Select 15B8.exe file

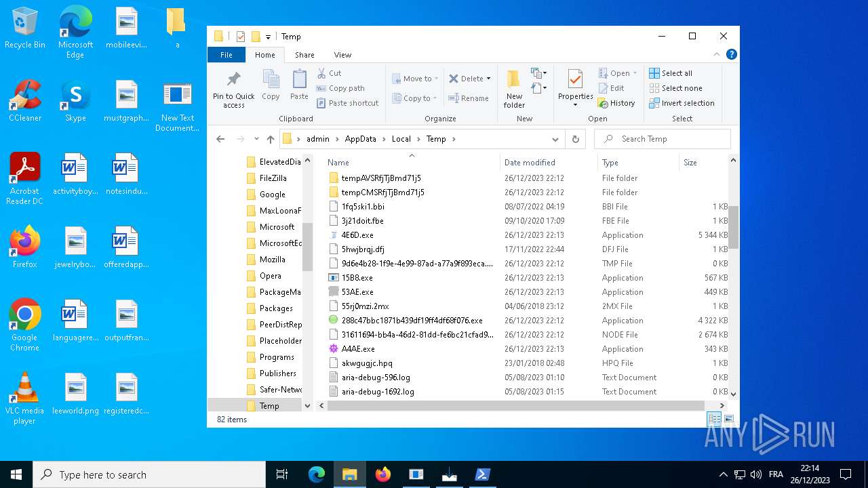pos(357,278)
